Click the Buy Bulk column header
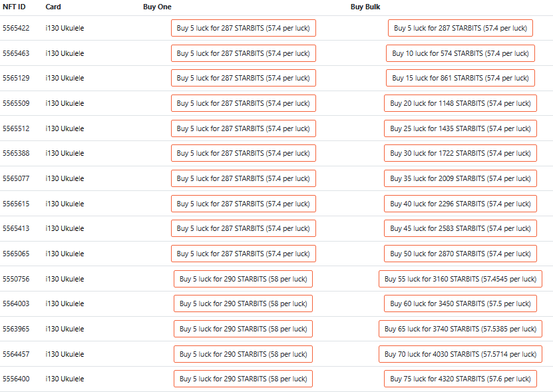Viewport: 553px width, 392px height. (x=365, y=7)
